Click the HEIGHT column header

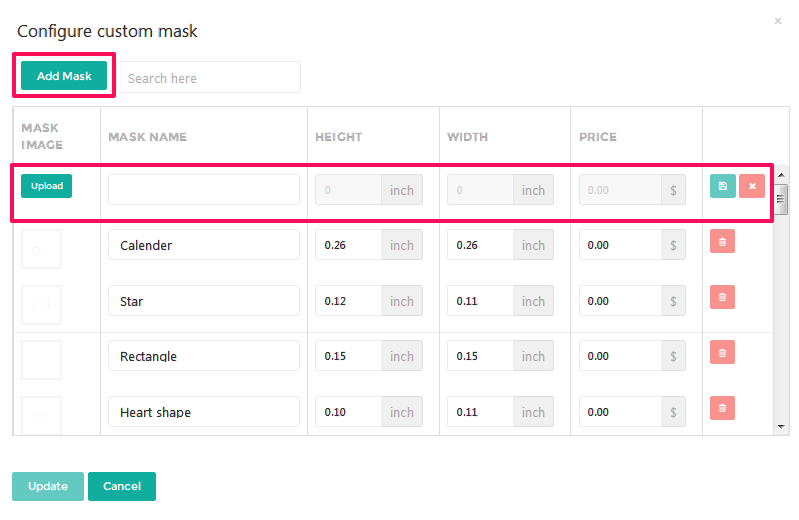click(338, 137)
